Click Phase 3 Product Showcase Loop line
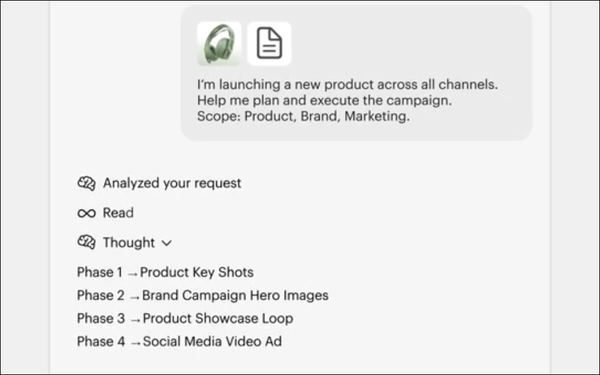This screenshot has height=375, width=600. tap(185, 318)
